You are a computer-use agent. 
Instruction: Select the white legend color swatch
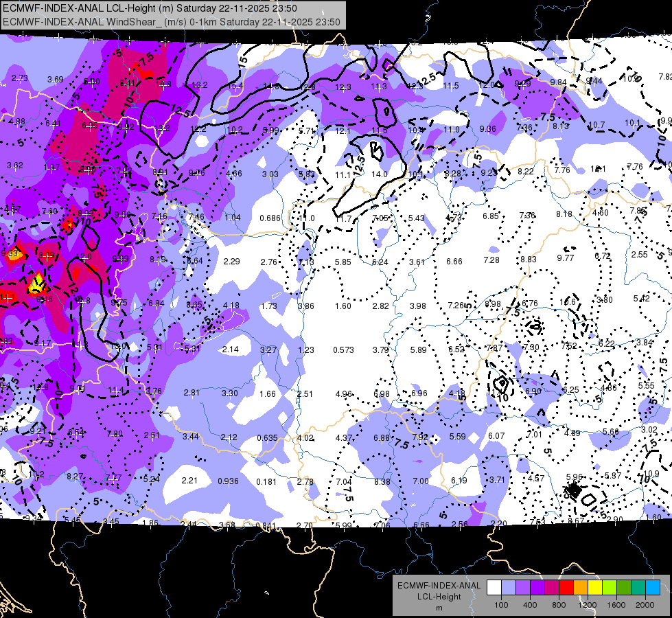tap(494, 588)
